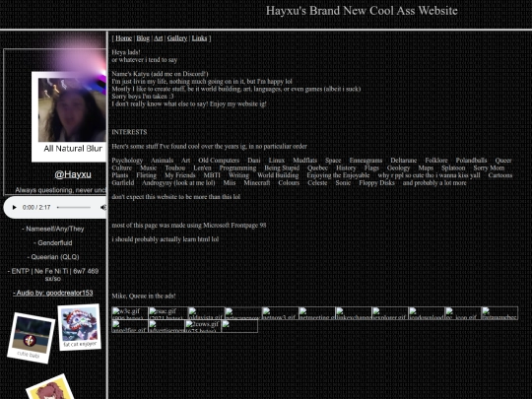Click the 'Heya lads!' greeting text

pyautogui.click(x=126, y=52)
